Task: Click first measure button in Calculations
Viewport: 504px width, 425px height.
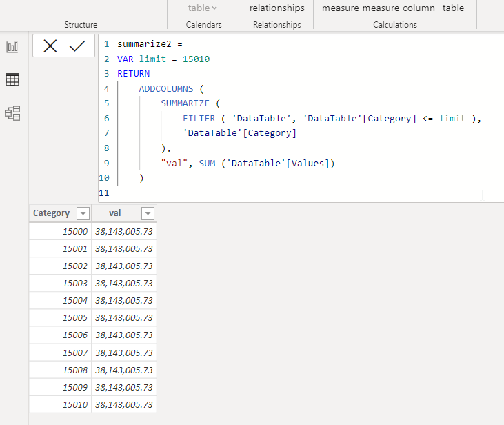Action: click(341, 8)
